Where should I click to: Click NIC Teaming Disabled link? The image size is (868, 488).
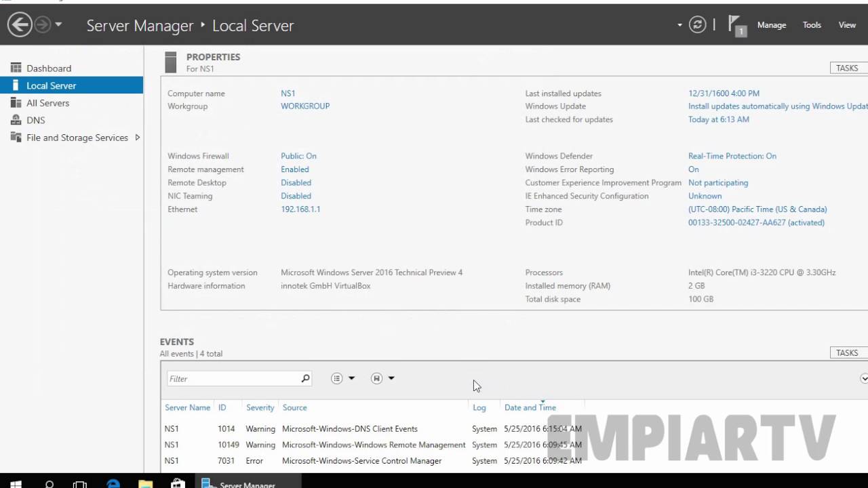coord(296,196)
